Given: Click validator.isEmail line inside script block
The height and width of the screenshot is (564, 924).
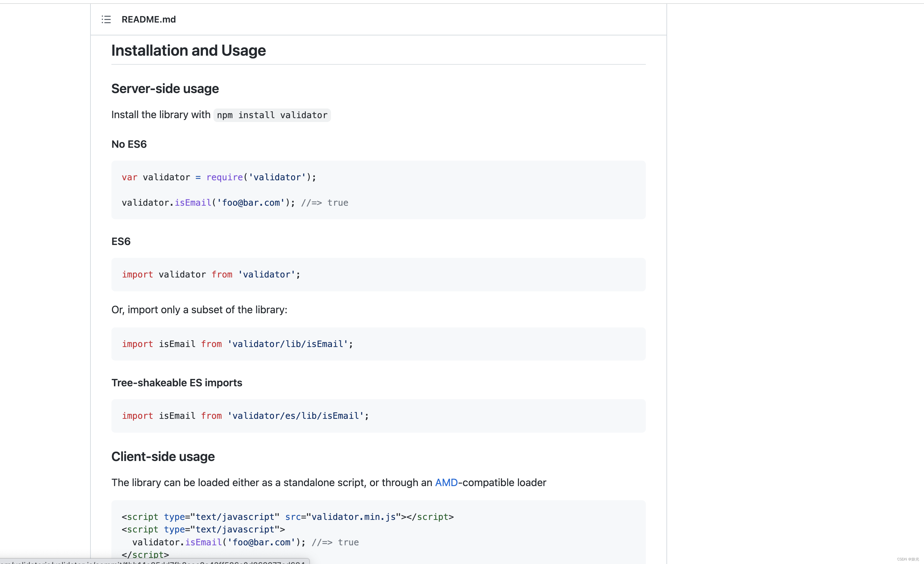Looking at the screenshot, I should pos(245,542).
